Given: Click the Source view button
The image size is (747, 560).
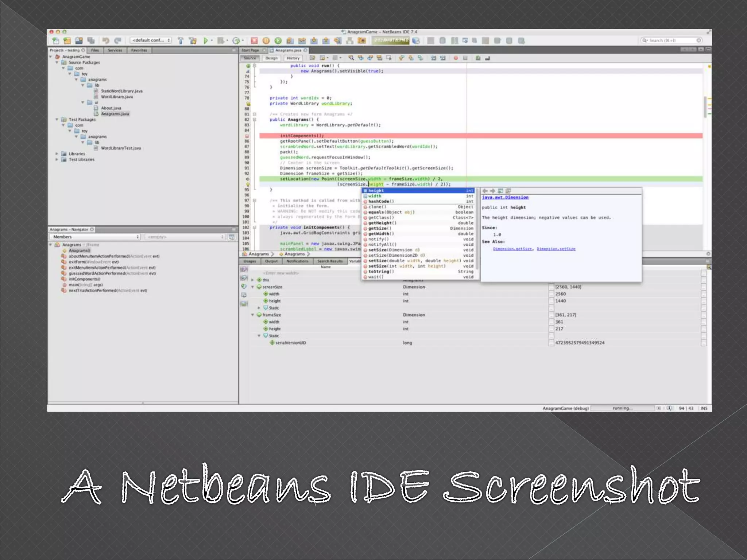Looking at the screenshot, I should point(250,58).
